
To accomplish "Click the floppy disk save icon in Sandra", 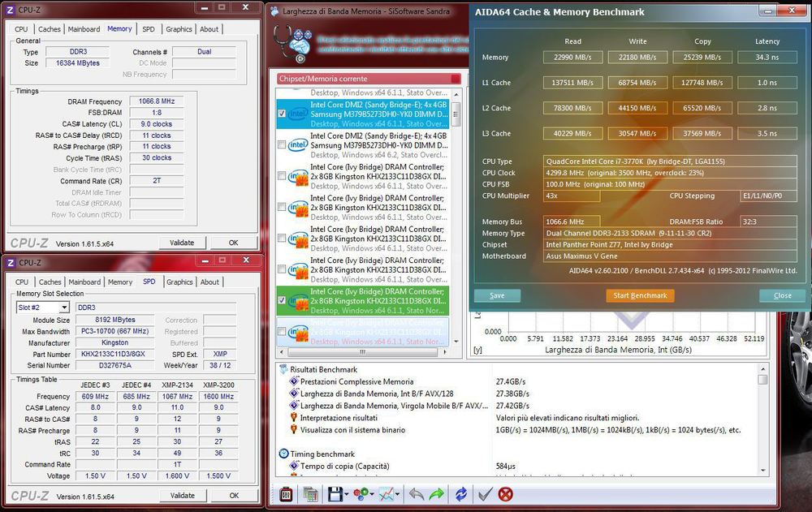I will 335,494.
